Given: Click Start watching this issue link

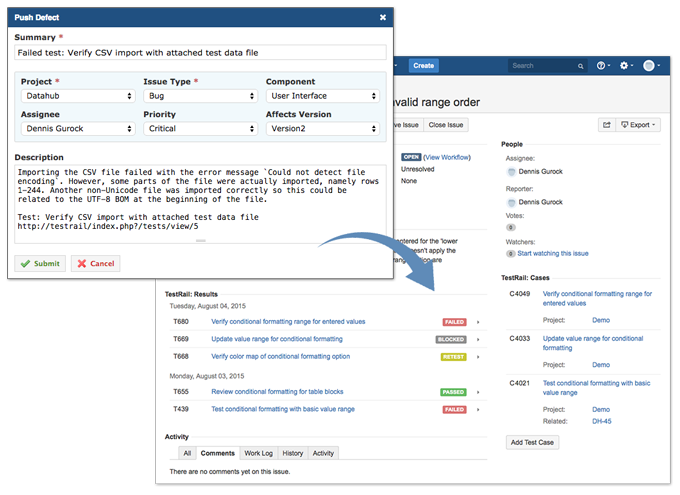Looking at the screenshot, I should tap(553, 254).
